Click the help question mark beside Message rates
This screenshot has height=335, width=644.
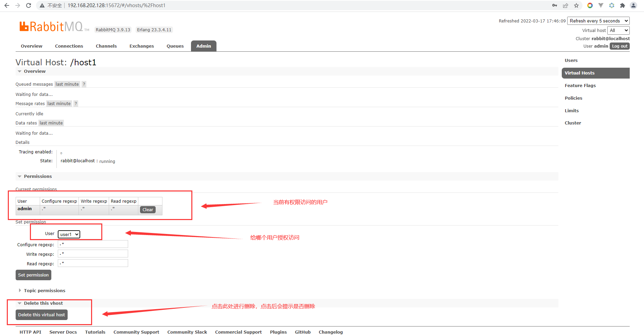(76, 104)
